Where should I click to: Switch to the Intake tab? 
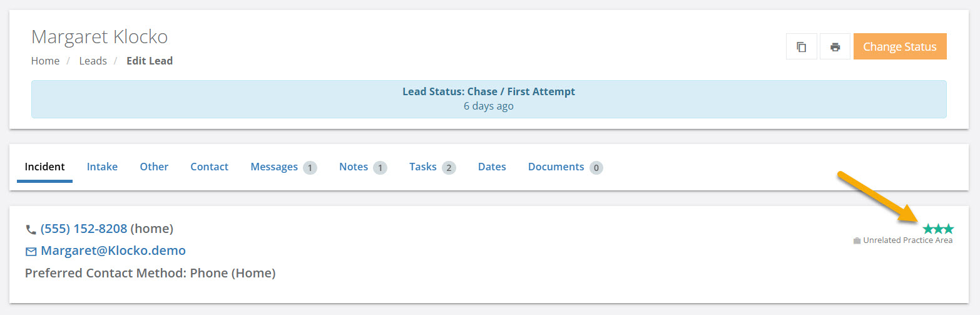click(102, 167)
